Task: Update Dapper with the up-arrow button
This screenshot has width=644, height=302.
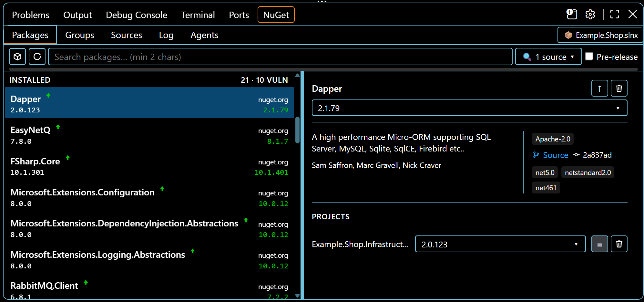Action: [599, 88]
